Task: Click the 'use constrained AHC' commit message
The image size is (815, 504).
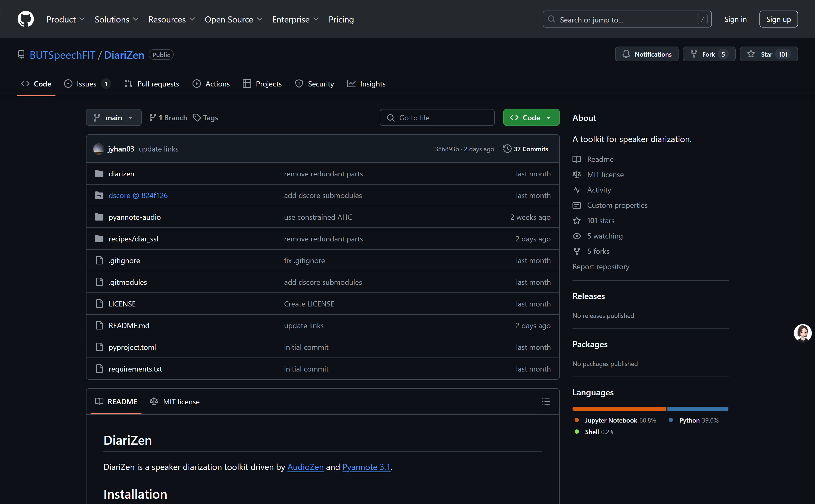Action: pyautogui.click(x=318, y=217)
